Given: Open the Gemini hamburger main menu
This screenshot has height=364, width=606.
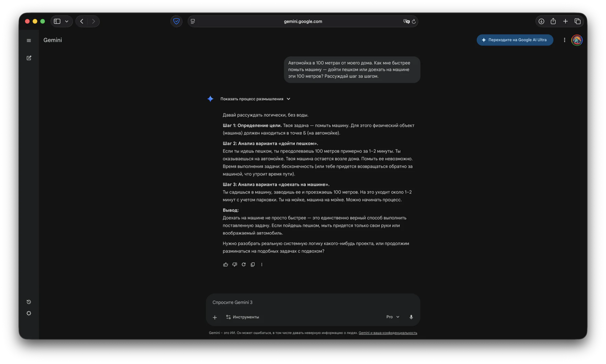Looking at the screenshot, I should point(29,40).
